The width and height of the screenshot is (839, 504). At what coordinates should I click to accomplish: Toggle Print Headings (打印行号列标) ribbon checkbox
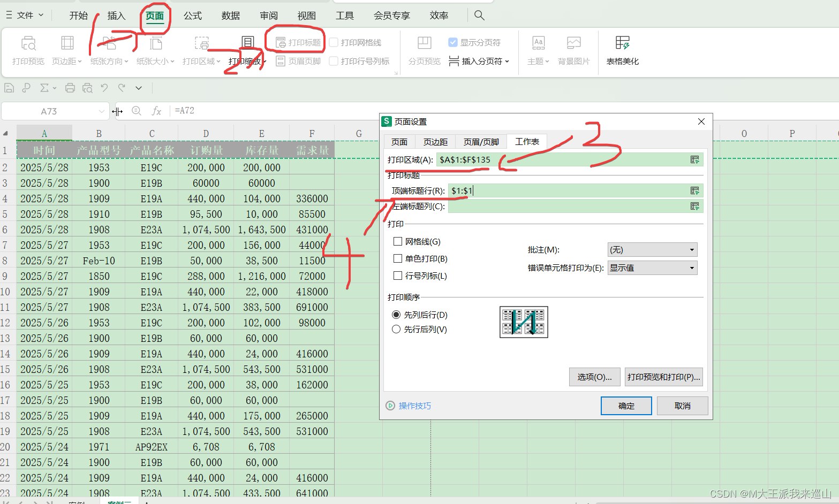click(334, 61)
